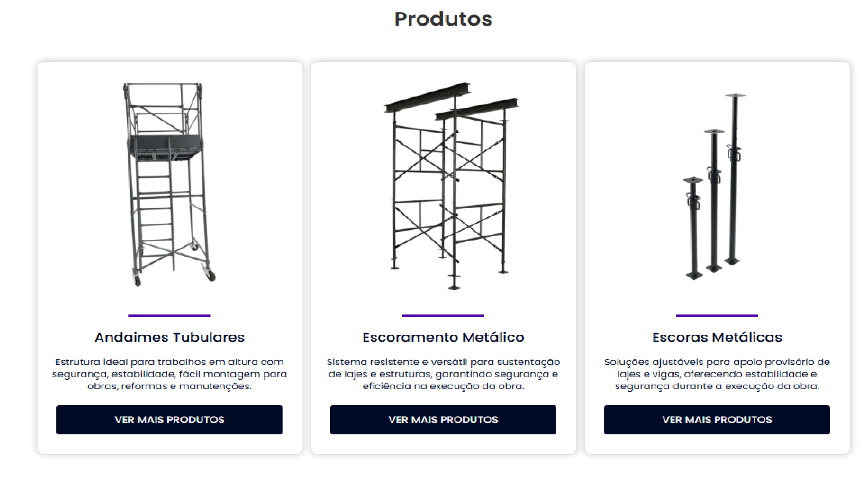Click the Andaimes Tubulares scaffold tower image
868x488 pixels.
(169, 185)
